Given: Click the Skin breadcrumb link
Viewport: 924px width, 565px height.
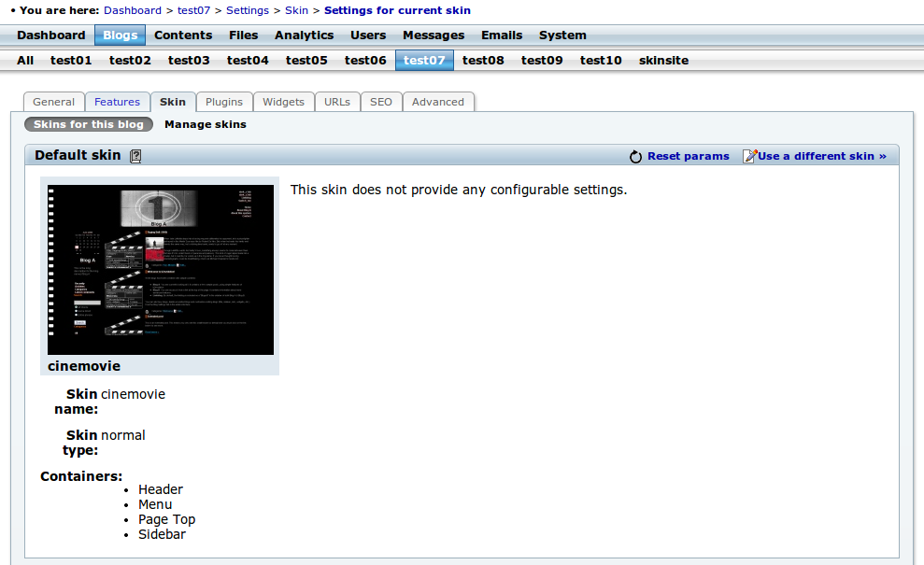Looking at the screenshot, I should click(296, 10).
